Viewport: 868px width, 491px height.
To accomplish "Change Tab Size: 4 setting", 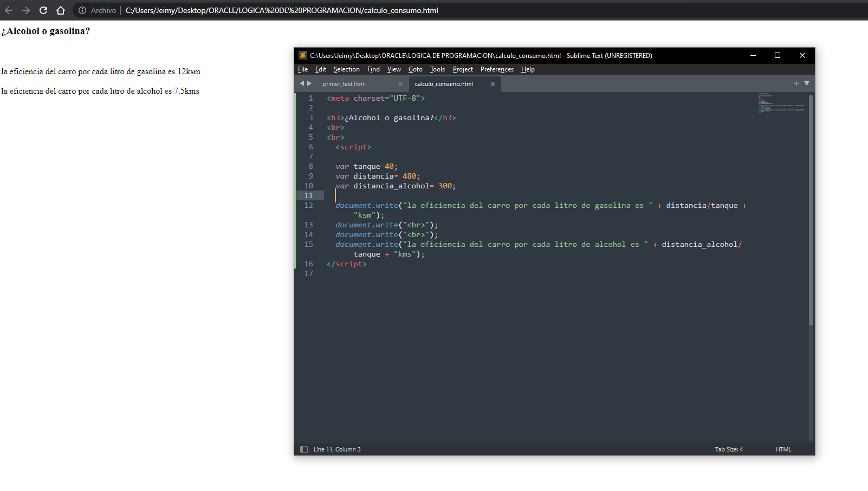I will [x=729, y=449].
